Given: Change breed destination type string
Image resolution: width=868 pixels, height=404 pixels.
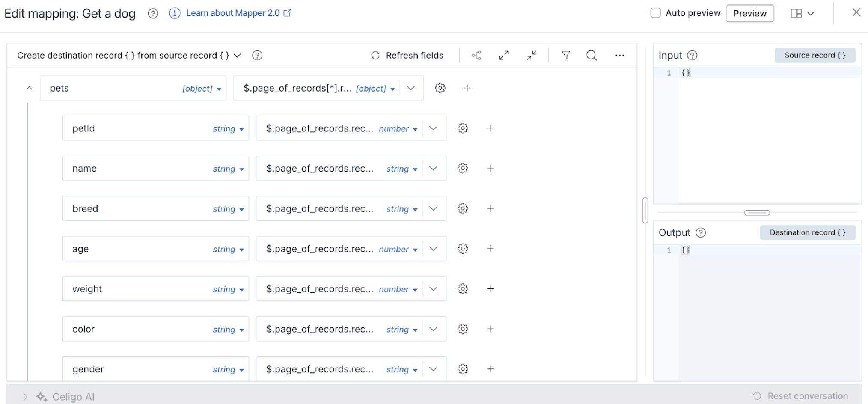Looking at the screenshot, I should pyautogui.click(x=228, y=209).
